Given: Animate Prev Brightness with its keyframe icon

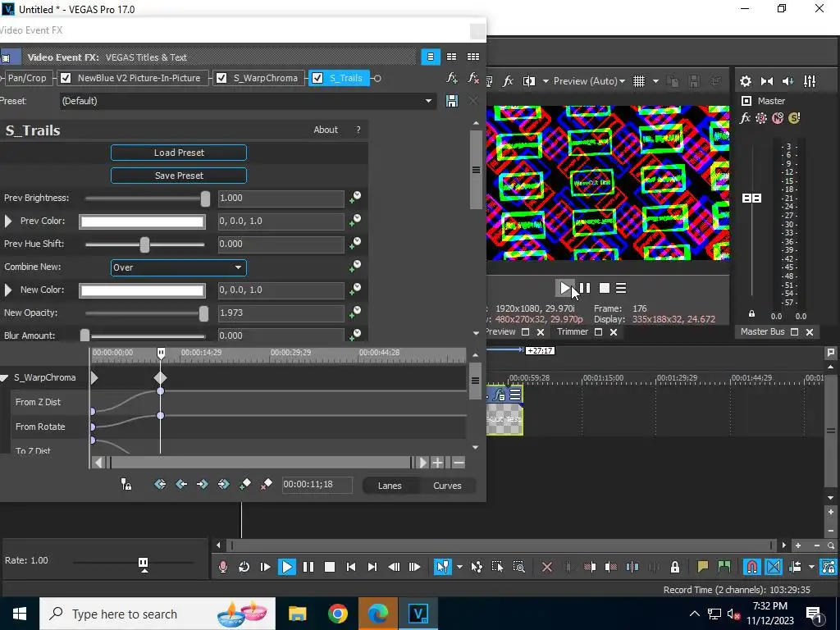Looking at the screenshot, I should pyautogui.click(x=354, y=198).
